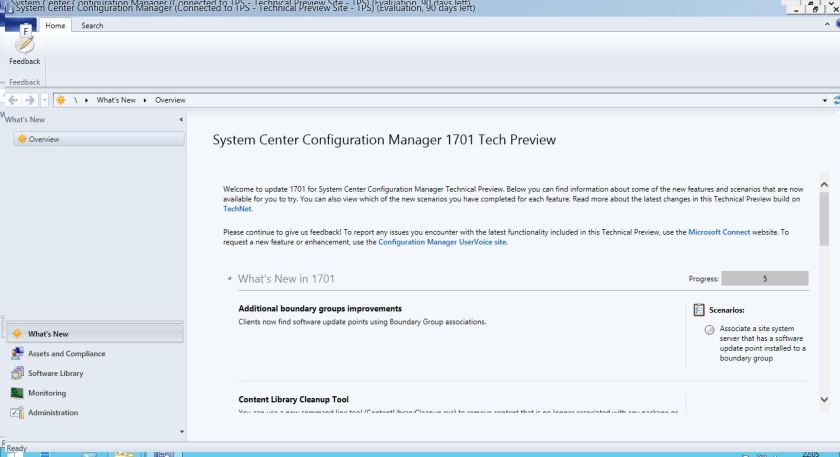This screenshot has width=840, height=457.
Task: Collapse the What's New in 1701 section
Action: point(229,279)
